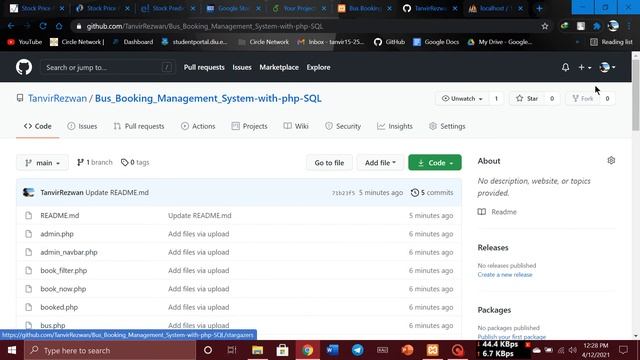Screen dimensions: 640x360
Task: Switch to the Issues tab
Action: [82, 126]
